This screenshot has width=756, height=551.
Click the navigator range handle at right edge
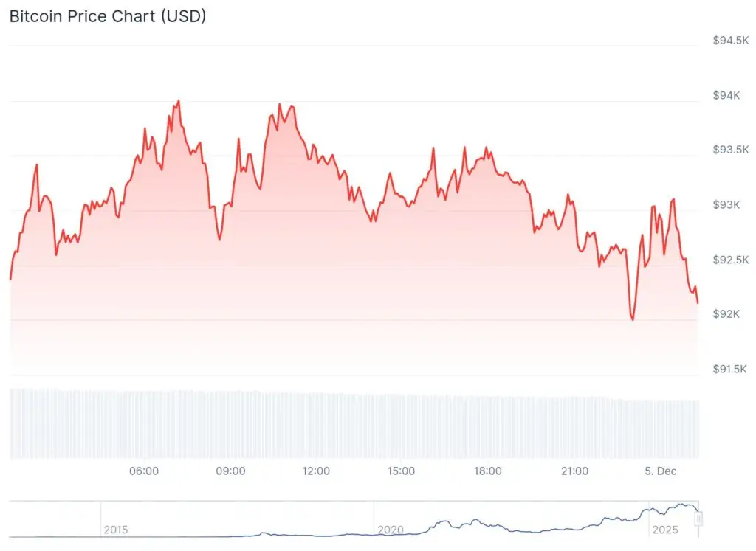point(698,519)
